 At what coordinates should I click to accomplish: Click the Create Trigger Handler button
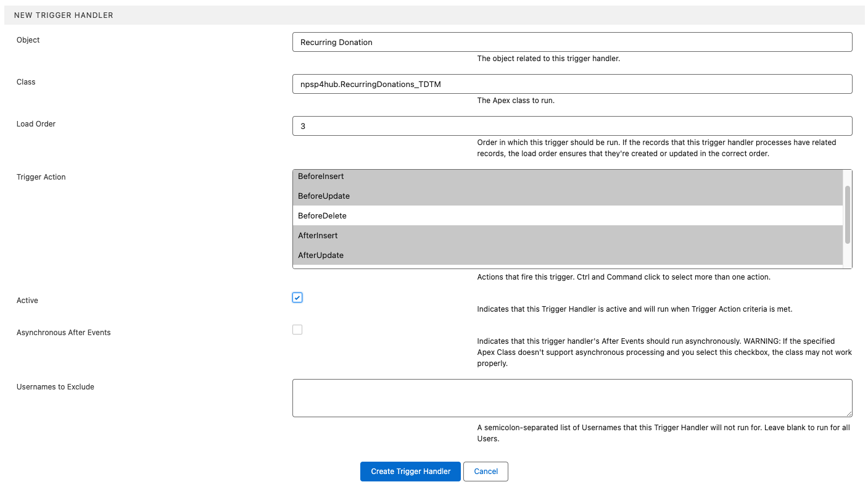410,471
